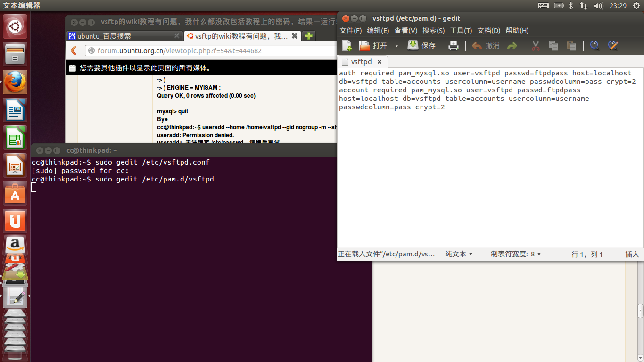Open the keyboard indicator in top panel
644x362 pixels.
pos(543,6)
